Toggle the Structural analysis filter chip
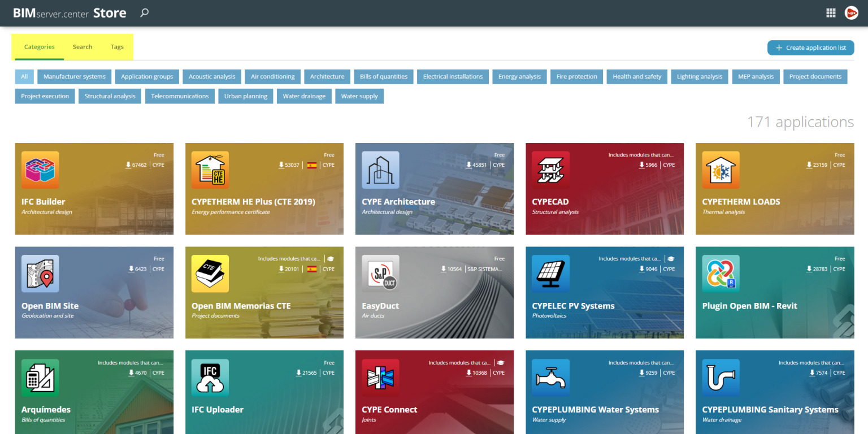The height and width of the screenshot is (434, 868). (x=110, y=96)
